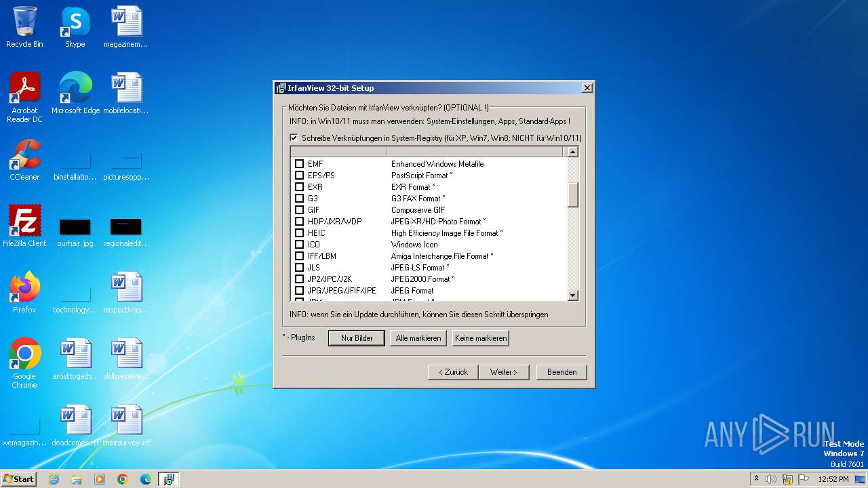The width and height of the screenshot is (868, 488).
Task: Click 'Beenden' to exit setup
Action: [x=561, y=372]
